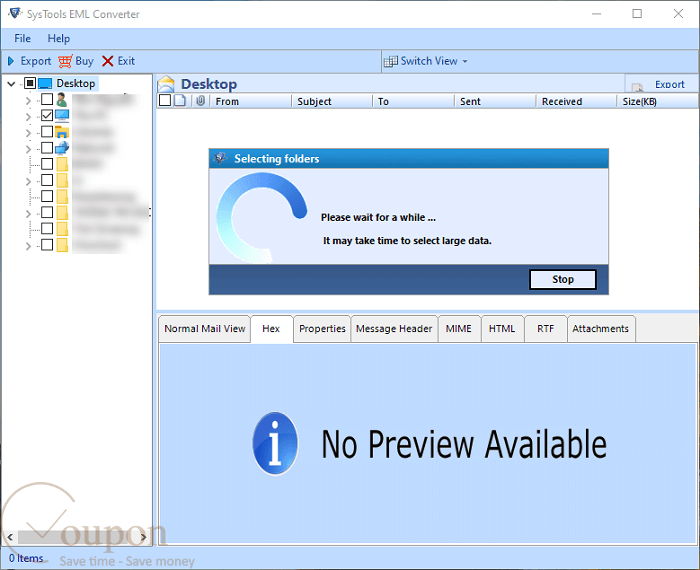Open the Properties tab
This screenshot has width=700, height=570.
(322, 329)
